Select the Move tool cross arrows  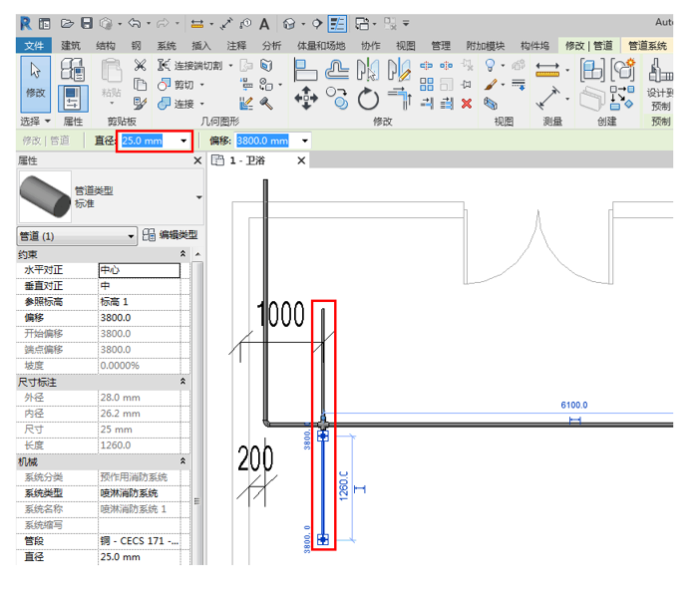click(306, 98)
